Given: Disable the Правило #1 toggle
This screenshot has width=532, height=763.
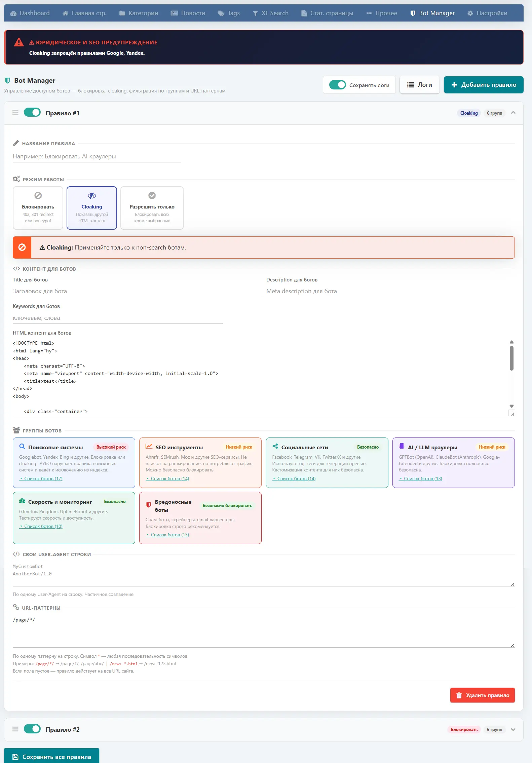Looking at the screenshot, I should tap(32, 113).
